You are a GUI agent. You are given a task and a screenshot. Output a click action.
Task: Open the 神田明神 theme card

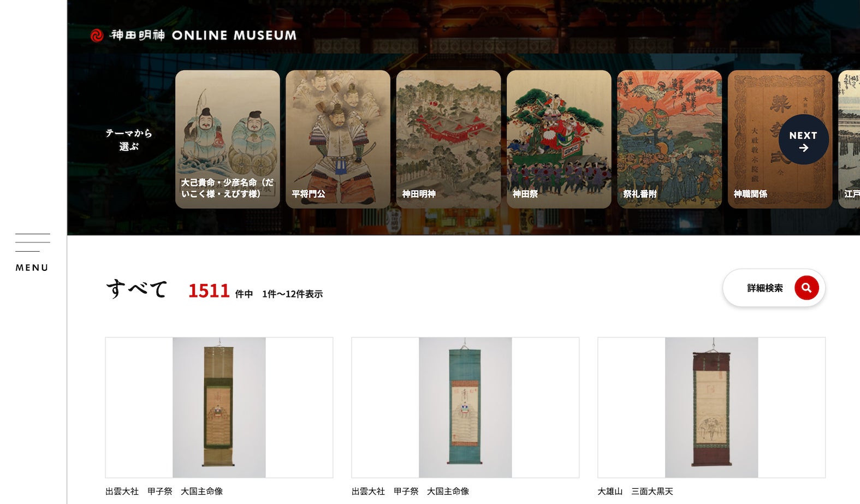point(448,139)
